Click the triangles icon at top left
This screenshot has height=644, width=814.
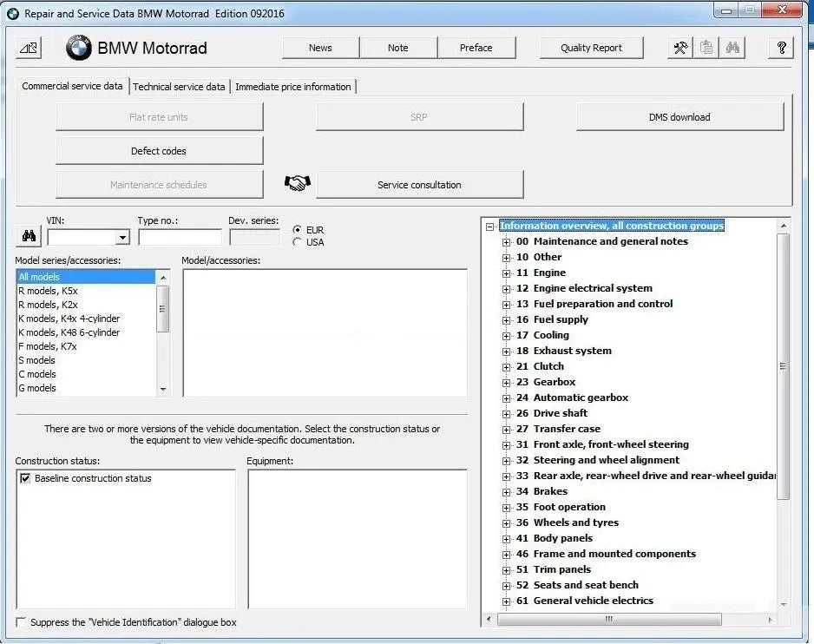pos(27,48)
